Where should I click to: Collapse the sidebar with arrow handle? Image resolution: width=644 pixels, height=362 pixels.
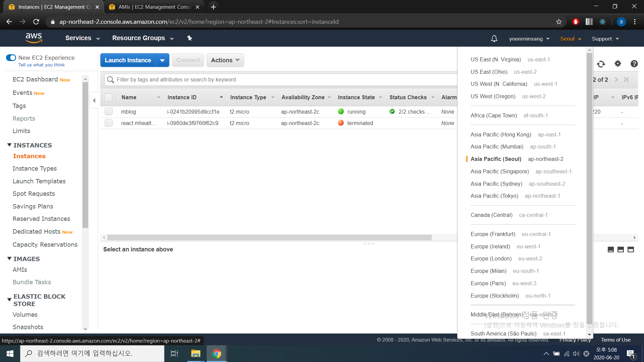94,100
